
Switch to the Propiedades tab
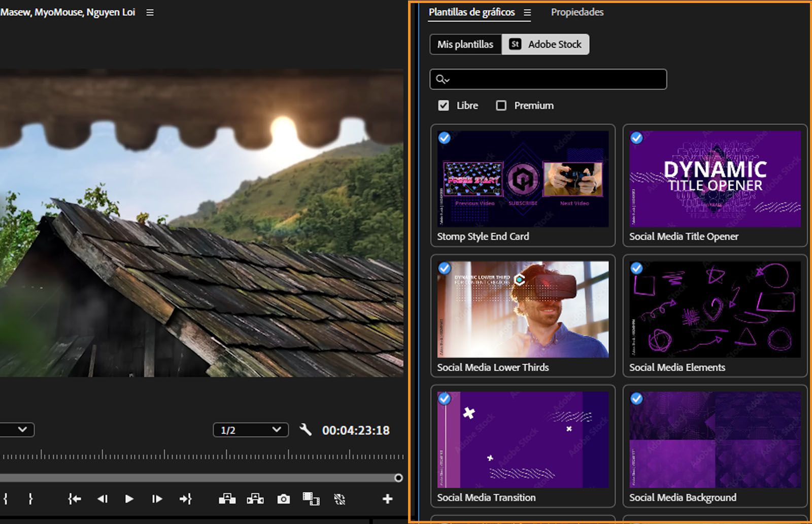pyautogui.click(x=577, y=12)
